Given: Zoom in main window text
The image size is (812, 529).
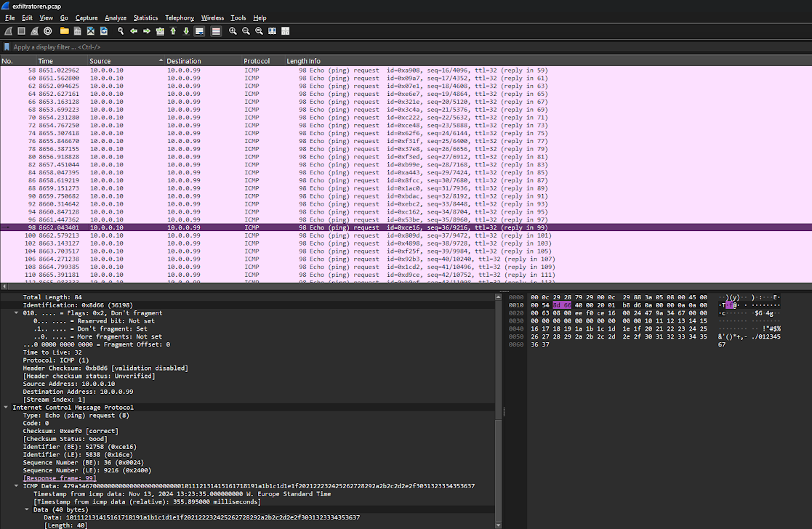Looking at the screenshot, I should [233, 31].
